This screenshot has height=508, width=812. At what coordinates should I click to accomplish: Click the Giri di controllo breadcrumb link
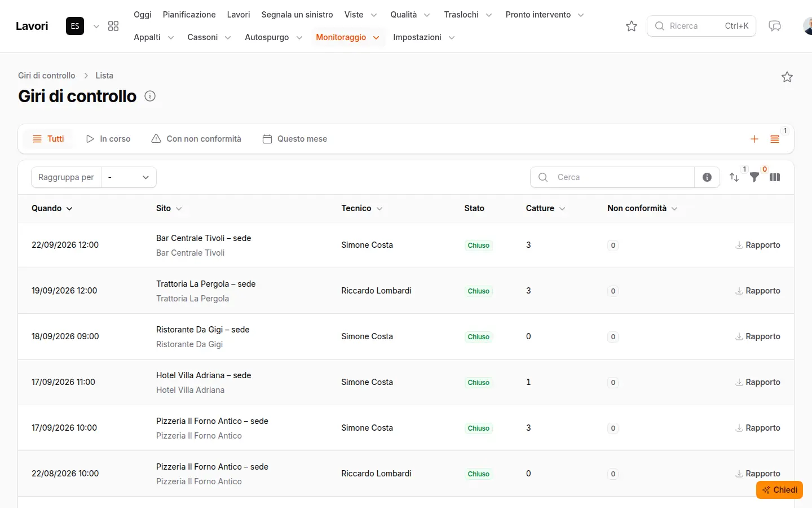tap(47, 76)
